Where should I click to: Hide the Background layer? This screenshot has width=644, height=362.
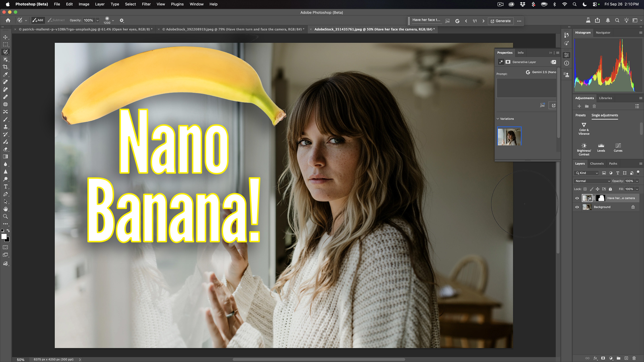click(x=577, y=207)
